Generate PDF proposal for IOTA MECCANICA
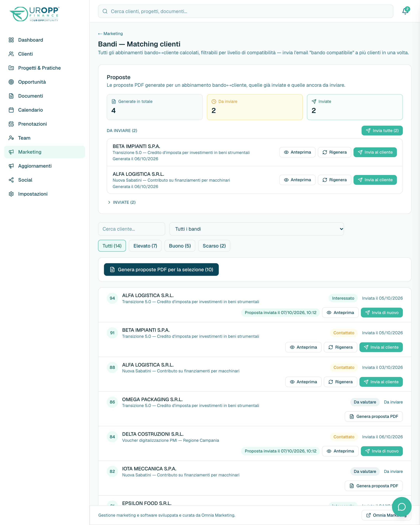This screenshot has height=525, width=420. coord(374,486)
